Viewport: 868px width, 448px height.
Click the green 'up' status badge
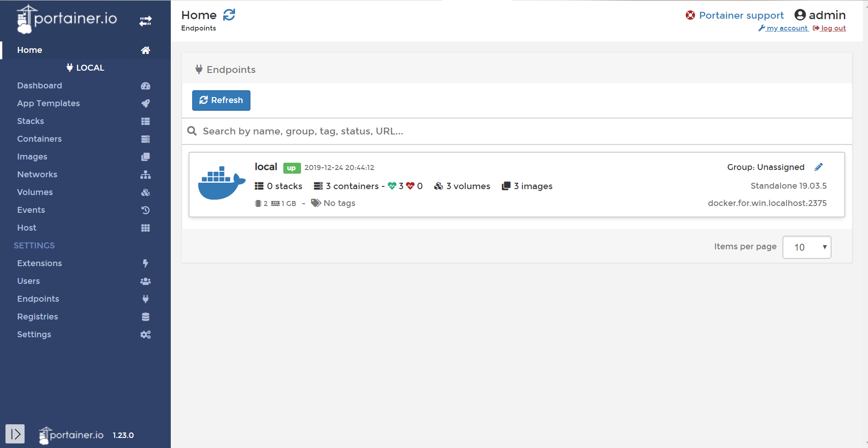[x=291, y=168]
